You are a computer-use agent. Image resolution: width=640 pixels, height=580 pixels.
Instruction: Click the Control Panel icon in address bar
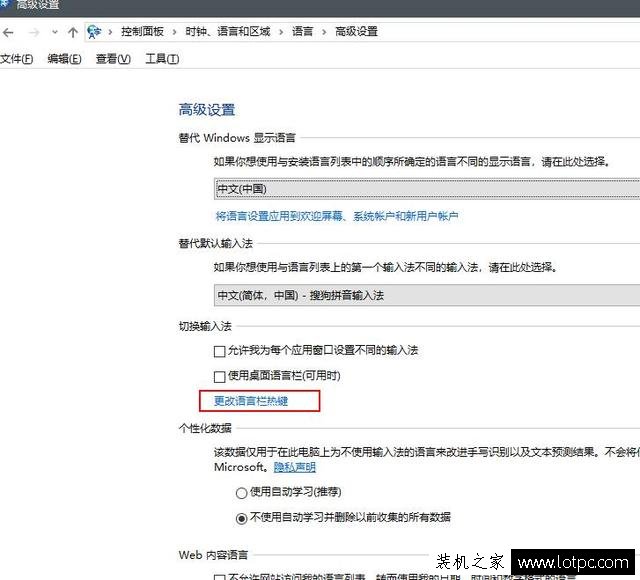[94, 31]
